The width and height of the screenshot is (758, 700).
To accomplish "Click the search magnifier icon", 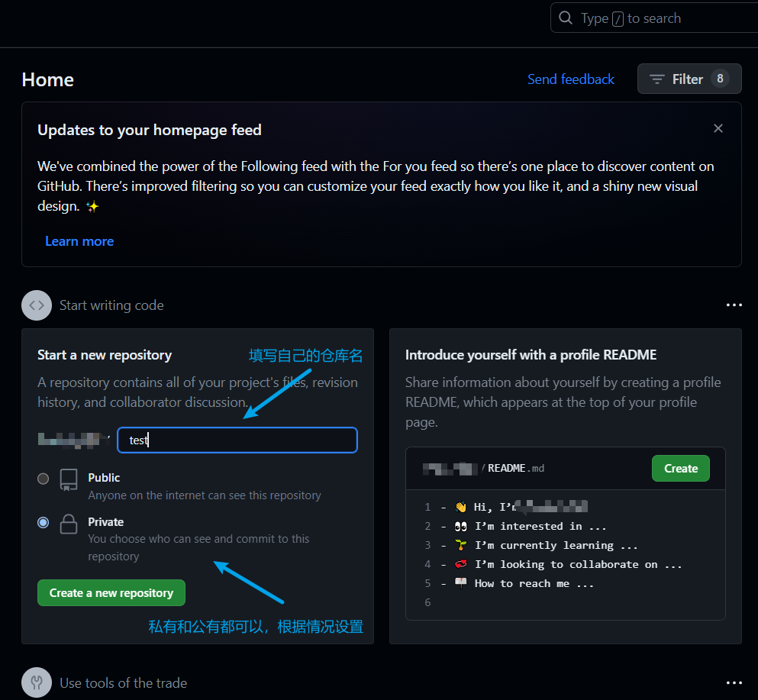I will click(x=565, y=18).
